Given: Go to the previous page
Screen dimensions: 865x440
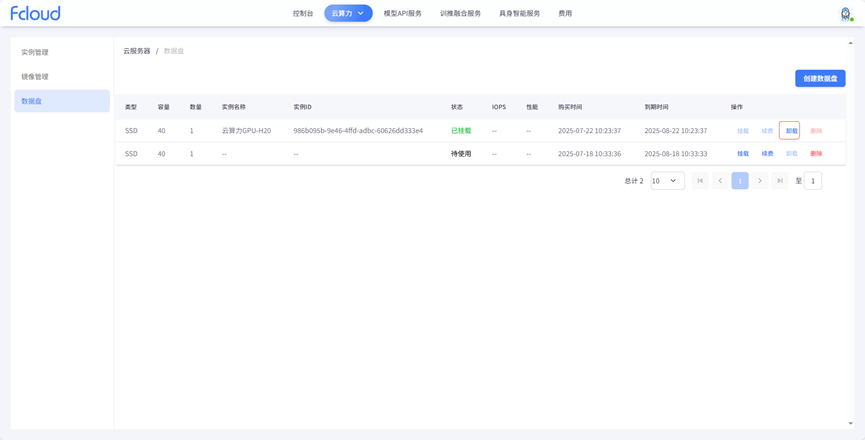Looking at the screenshot, I should pos(720,181).
